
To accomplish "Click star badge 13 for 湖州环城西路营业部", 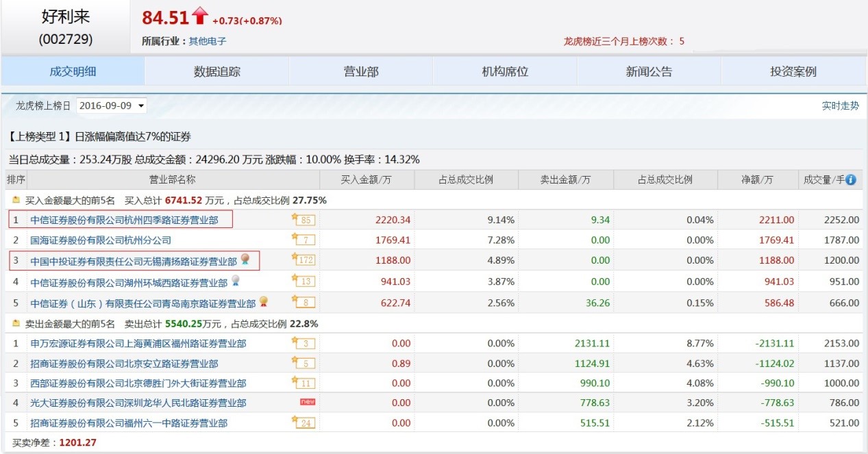I will click(303, 281).
